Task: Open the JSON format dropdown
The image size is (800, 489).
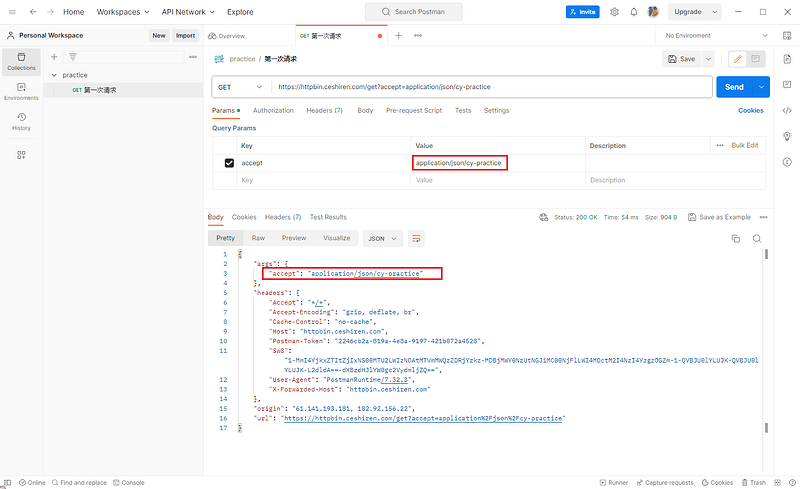Action: (383, 238)
